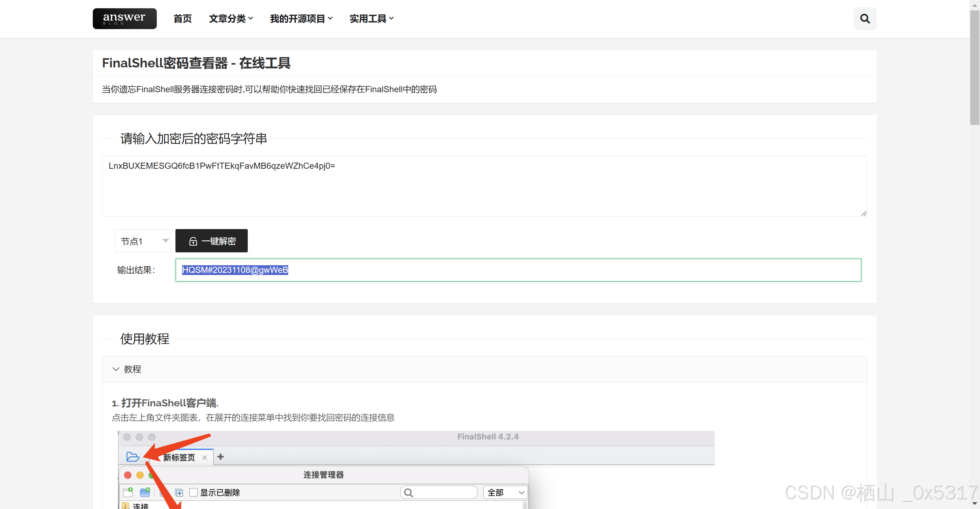The width and height of the screenshot is (980, 509).
Task: Click the 输出结果 output field
Action: 518,270
